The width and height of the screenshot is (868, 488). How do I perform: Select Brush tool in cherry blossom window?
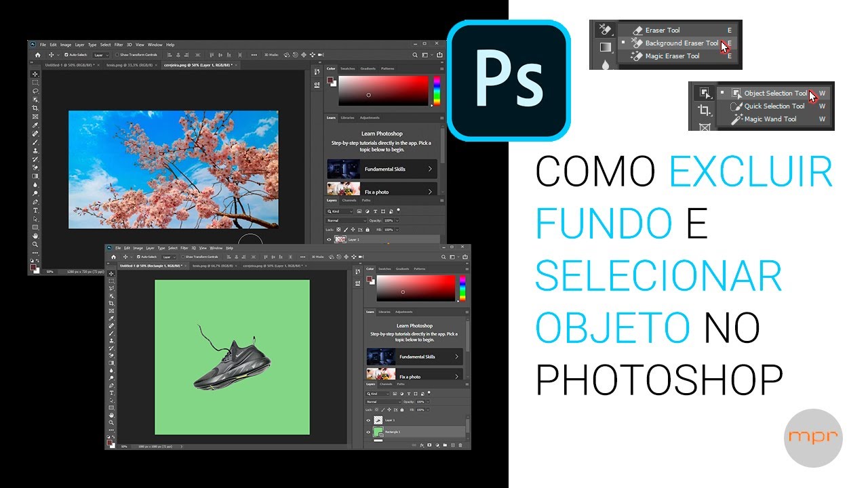click(35, 142)
